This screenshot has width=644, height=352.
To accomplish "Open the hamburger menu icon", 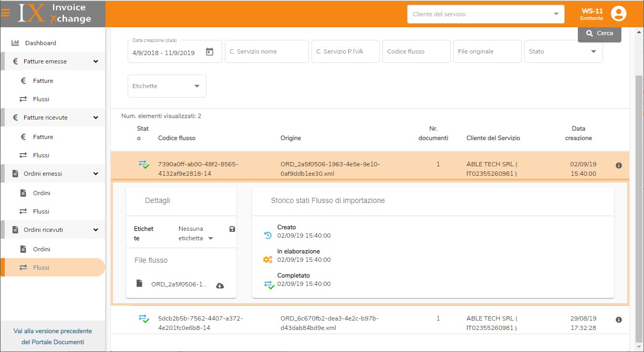I will click(5, 14).
